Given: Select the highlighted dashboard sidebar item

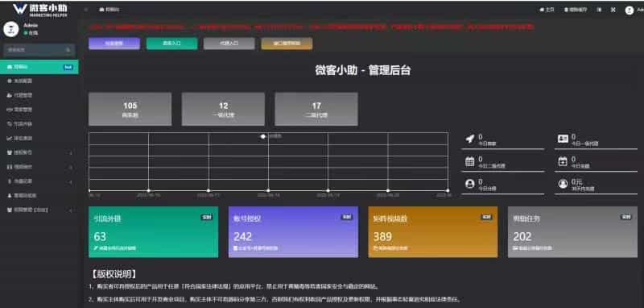Looking at the screenshot, I should (x=39, y=67).
